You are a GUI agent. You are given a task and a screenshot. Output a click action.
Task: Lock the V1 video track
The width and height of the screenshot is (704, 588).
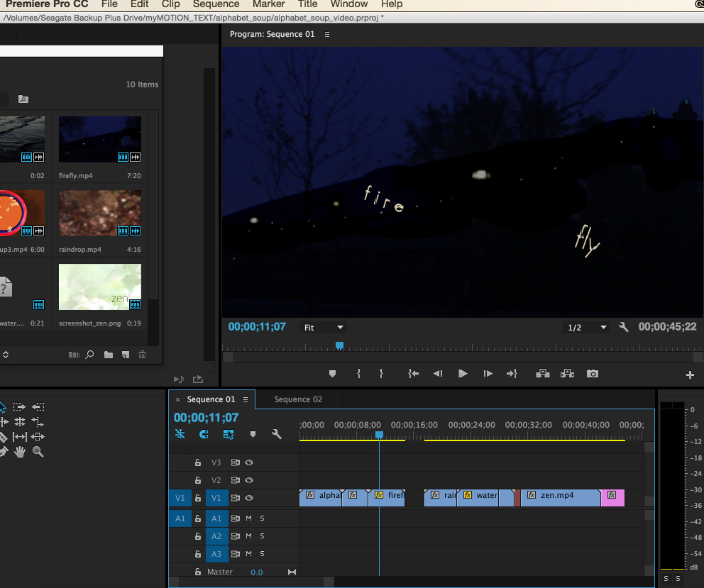tap(198, 498)
